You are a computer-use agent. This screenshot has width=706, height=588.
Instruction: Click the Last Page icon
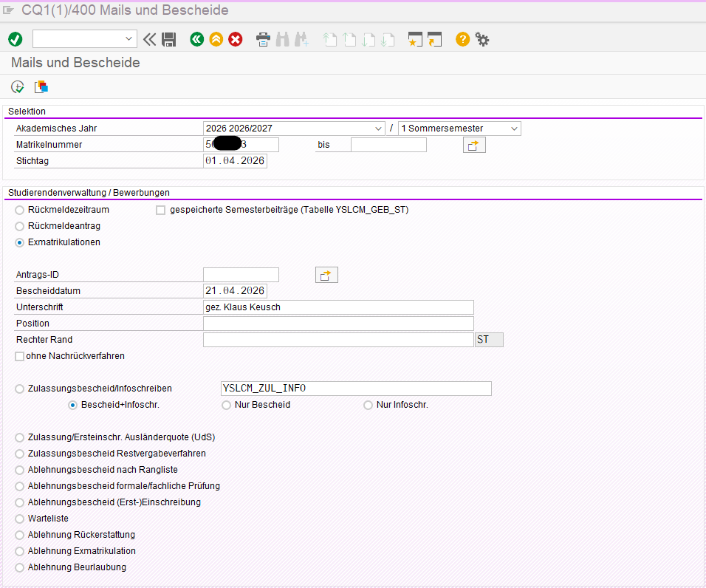pyautogui.click(x=387, y=40)
